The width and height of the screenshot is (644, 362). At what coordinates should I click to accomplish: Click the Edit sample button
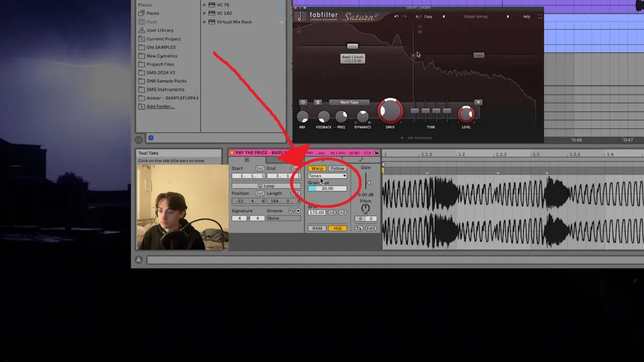pyautogui.click(x=371, y=228)
